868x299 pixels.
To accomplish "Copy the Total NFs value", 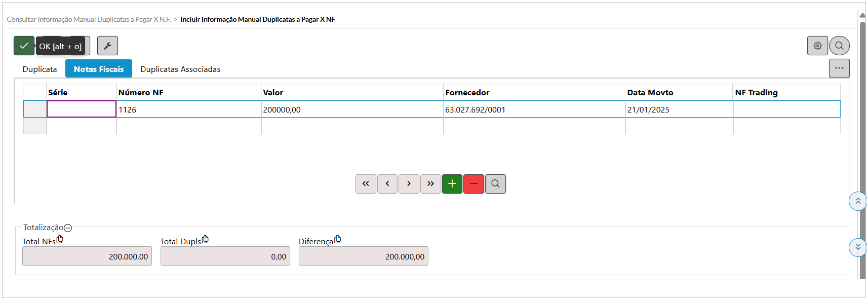I will point(60,239).
